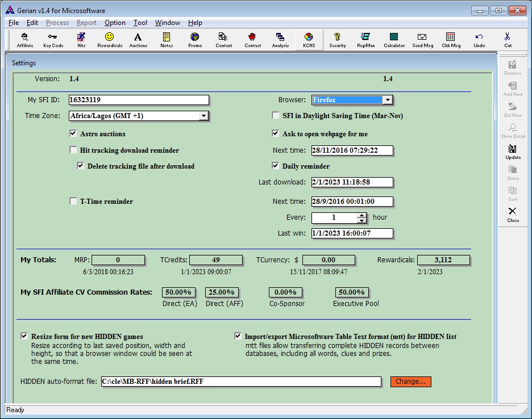
Task: Expand the Time Zone dropdown list
Action: click(203, 116)
